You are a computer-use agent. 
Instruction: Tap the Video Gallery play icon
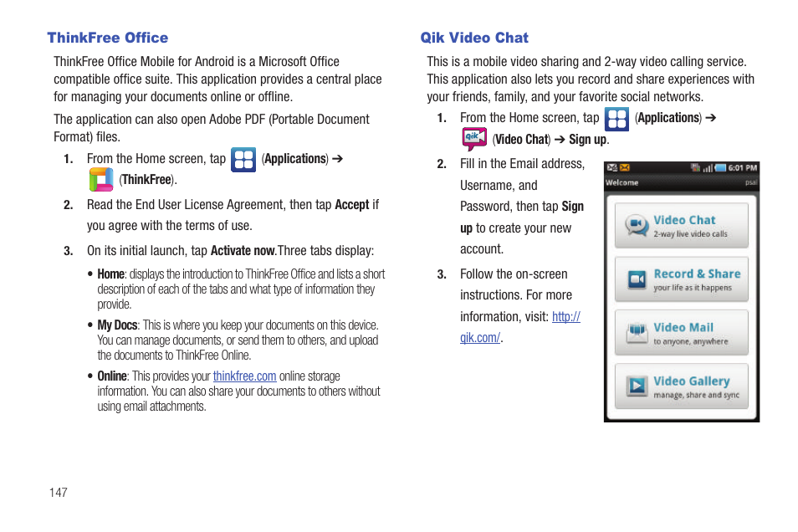click(637, 386)
